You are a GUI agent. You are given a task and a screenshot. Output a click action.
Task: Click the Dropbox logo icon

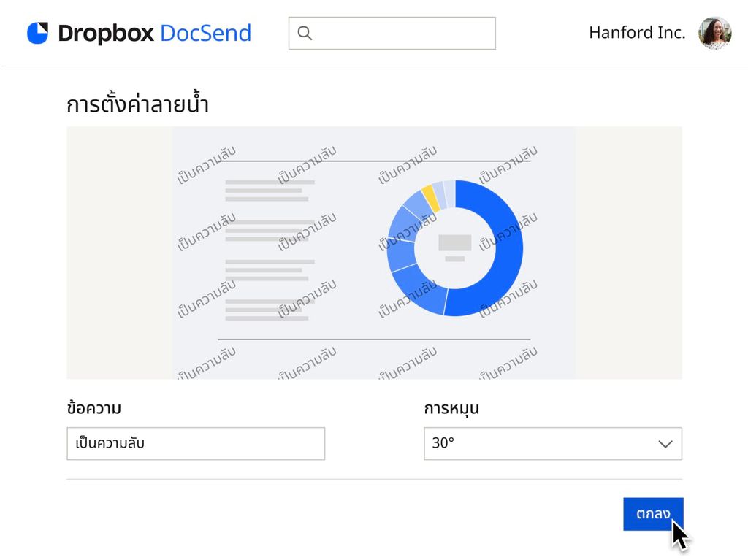(39, 32)
